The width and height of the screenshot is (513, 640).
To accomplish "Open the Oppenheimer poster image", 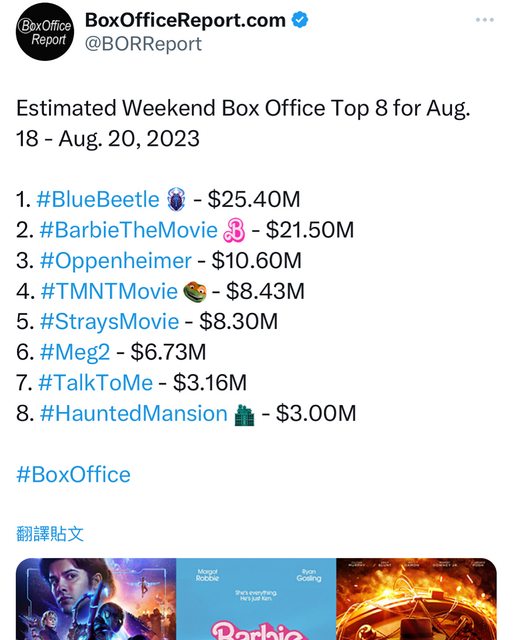I will tap(416, 599).
